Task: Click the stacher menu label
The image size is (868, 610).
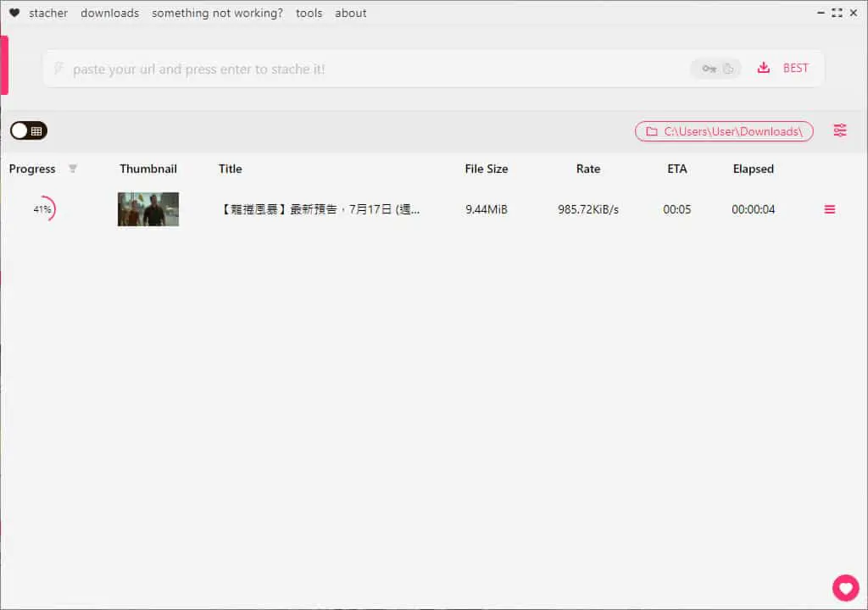Action: tap(48, 13)
